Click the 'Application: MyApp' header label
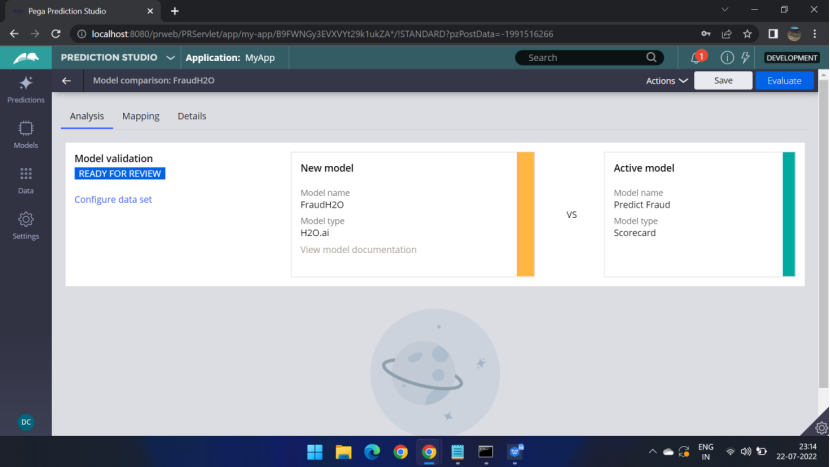Screen dimensions: 830x467 point(230,58)
